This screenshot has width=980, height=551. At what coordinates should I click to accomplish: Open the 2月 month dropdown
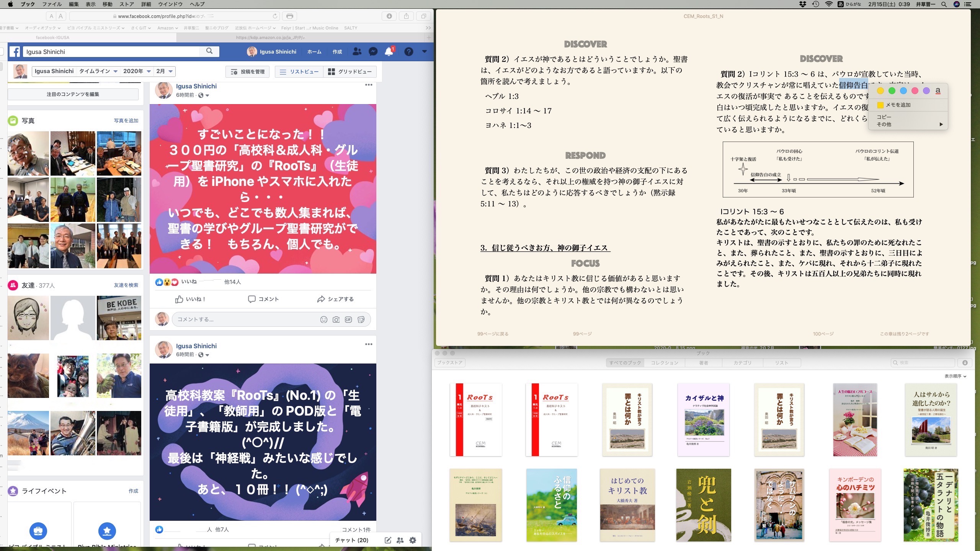click(165, 71)
